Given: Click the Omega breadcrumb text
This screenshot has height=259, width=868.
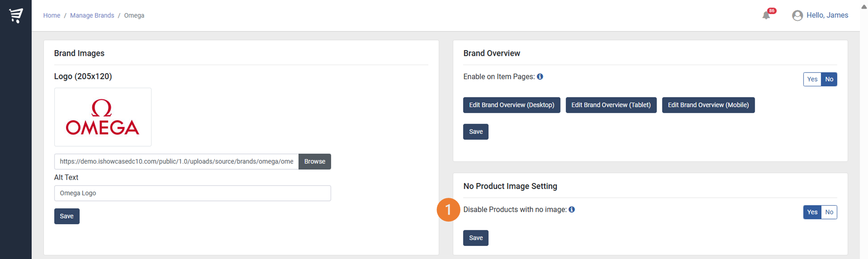Looking at the screenshot, I should click(134, 15).
